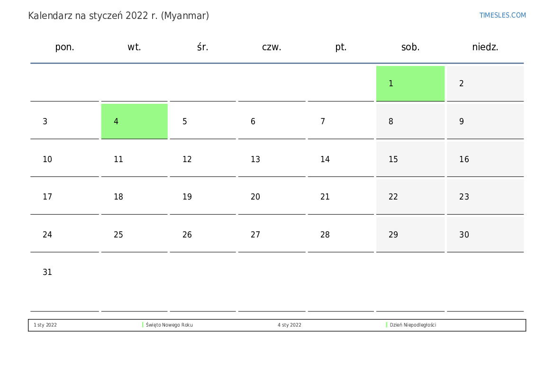Click the calendar title for styczeń 2022
554x392 pixels.
118,16
